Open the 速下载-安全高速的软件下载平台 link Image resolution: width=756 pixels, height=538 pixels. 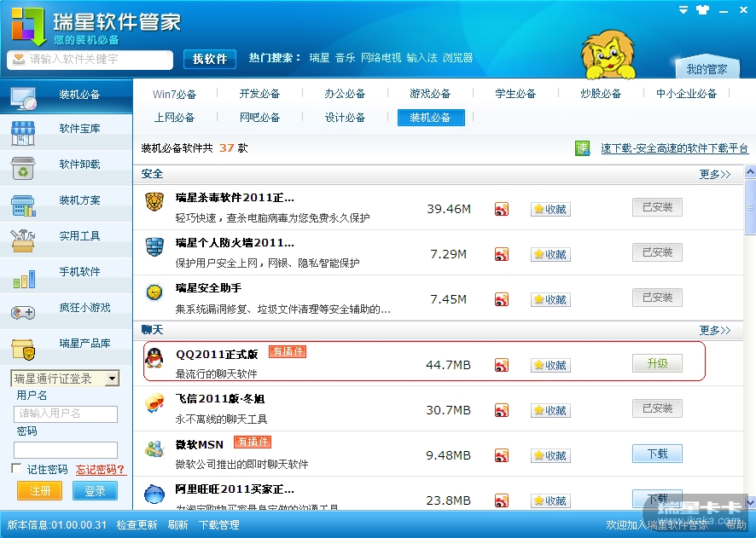point(675,148)
